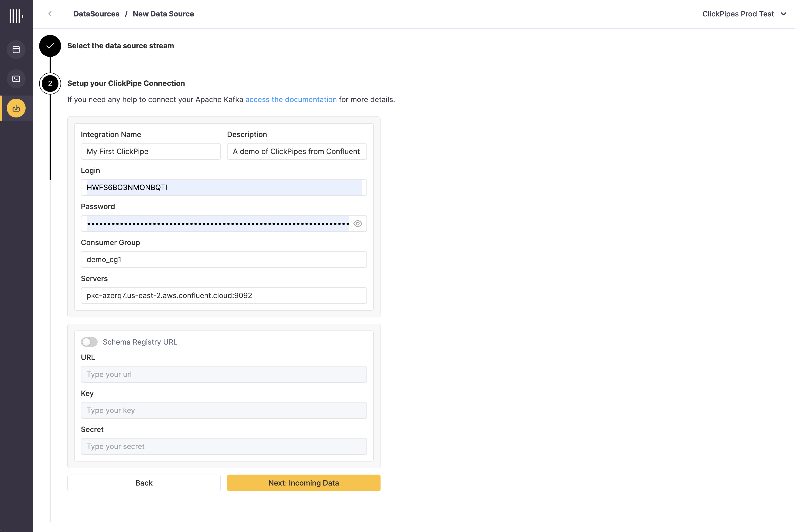This screenshot has width=795, height=532.
Task: Click the Type your secret field
Action: [x=223, y=446]
